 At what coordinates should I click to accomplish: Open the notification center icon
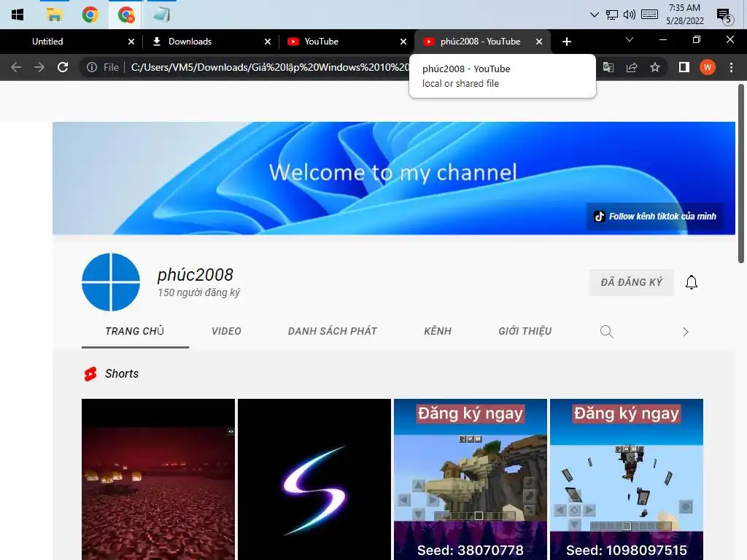coord(724,16)
